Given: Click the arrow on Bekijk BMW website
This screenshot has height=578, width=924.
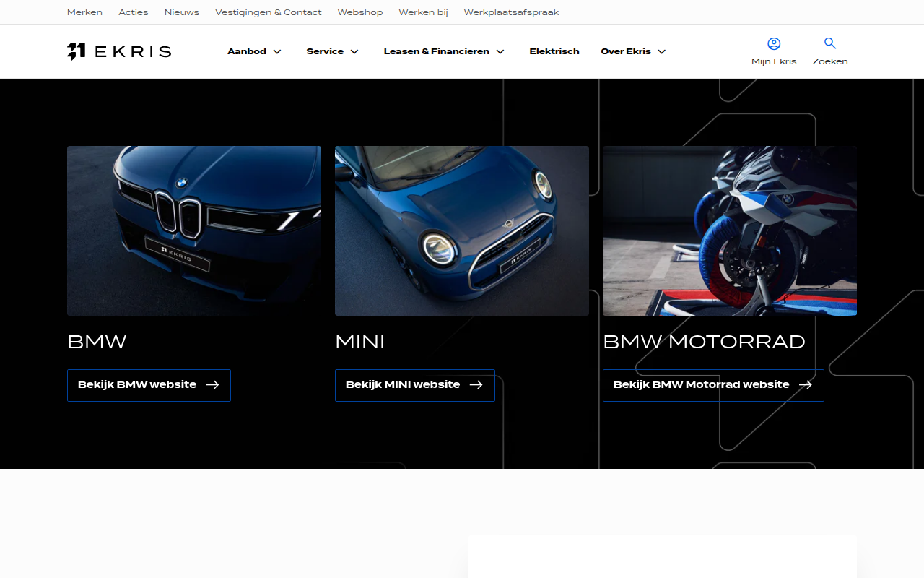Looking at the screenshot, I should coord(212,385).
